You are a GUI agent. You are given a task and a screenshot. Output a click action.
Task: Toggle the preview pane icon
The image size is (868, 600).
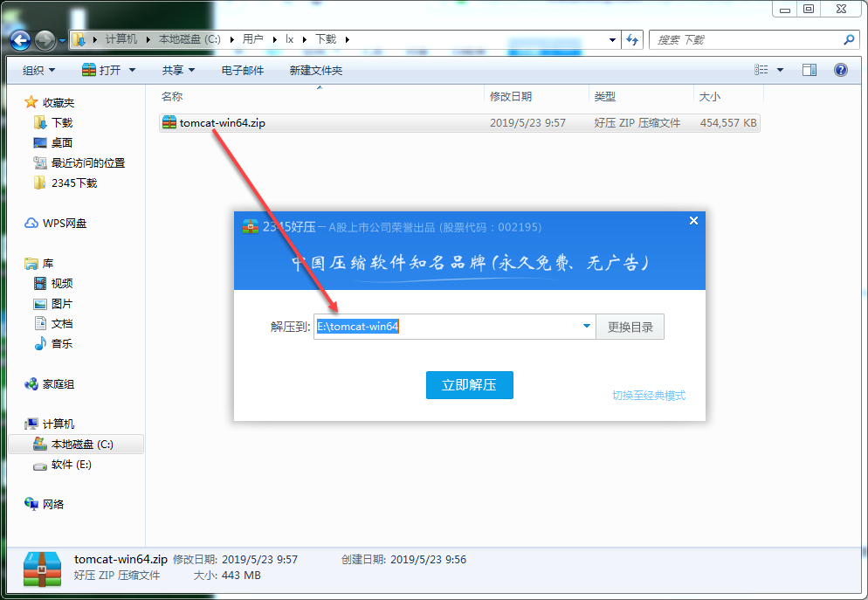pyautogui.click(x=809, y=70)
